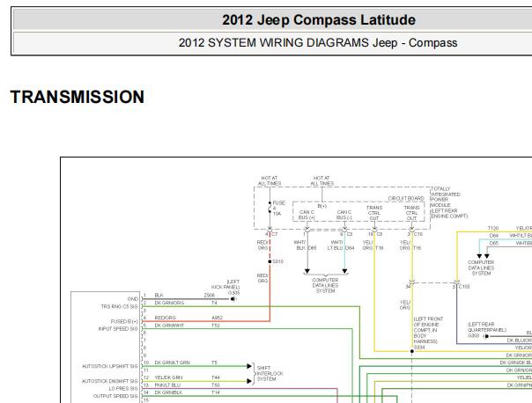
Task: Select the "LO PRES SIG" pin label
Action: tap(123, 388)
